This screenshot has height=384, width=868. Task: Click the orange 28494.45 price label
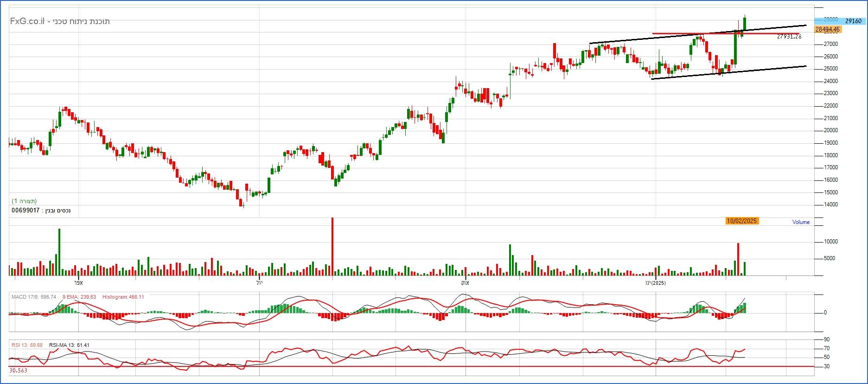point(827,29)
